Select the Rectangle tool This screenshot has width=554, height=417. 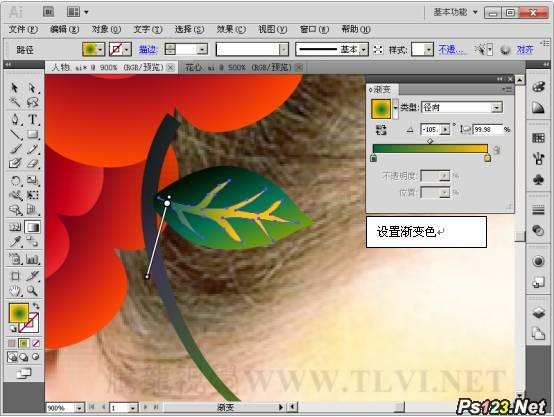click(x=33, y=134)
